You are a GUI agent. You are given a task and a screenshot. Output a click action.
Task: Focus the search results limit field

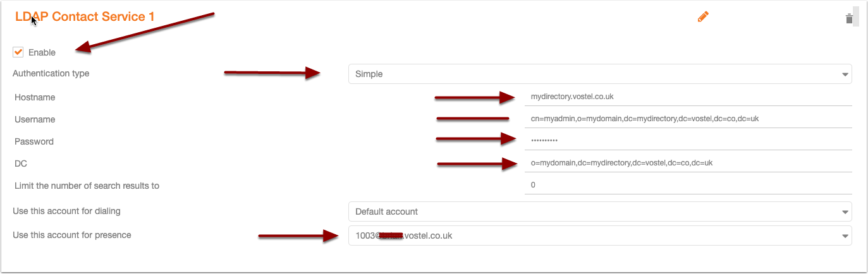click(x=688, y=185)
